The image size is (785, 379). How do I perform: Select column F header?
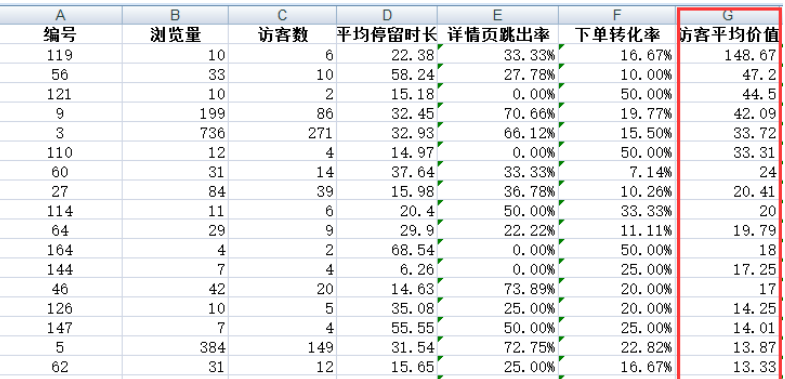[617, 16]
